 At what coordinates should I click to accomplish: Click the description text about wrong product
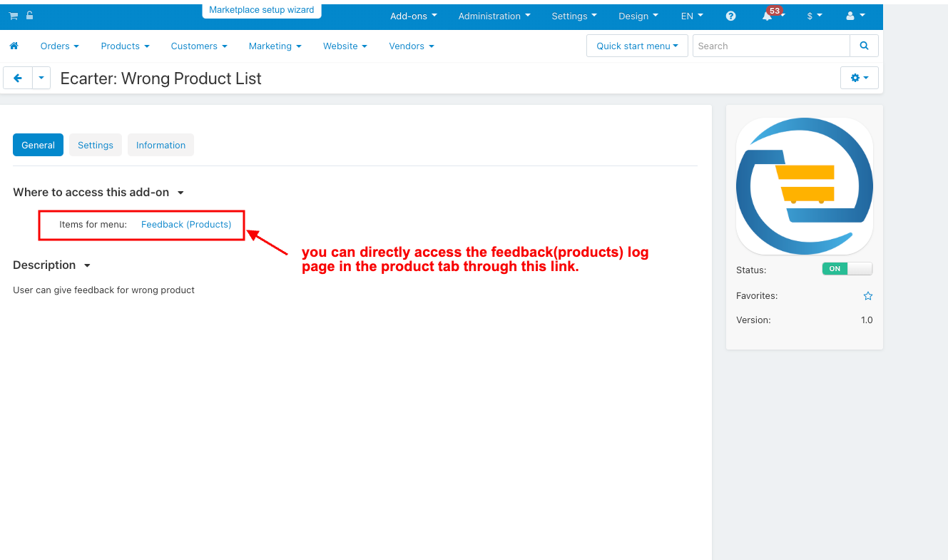103,290
